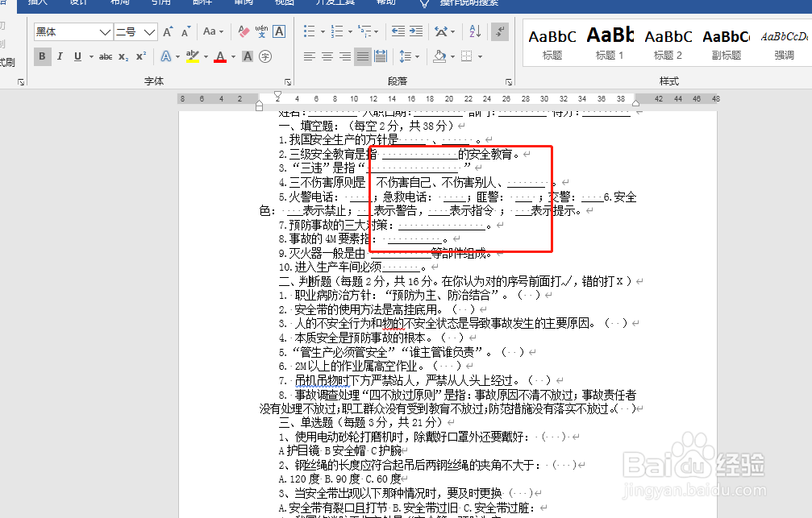Image resolution: width=812 pixels, height=518 pixels.
Task: Start a bulleted list
Action: coord(309,31)
